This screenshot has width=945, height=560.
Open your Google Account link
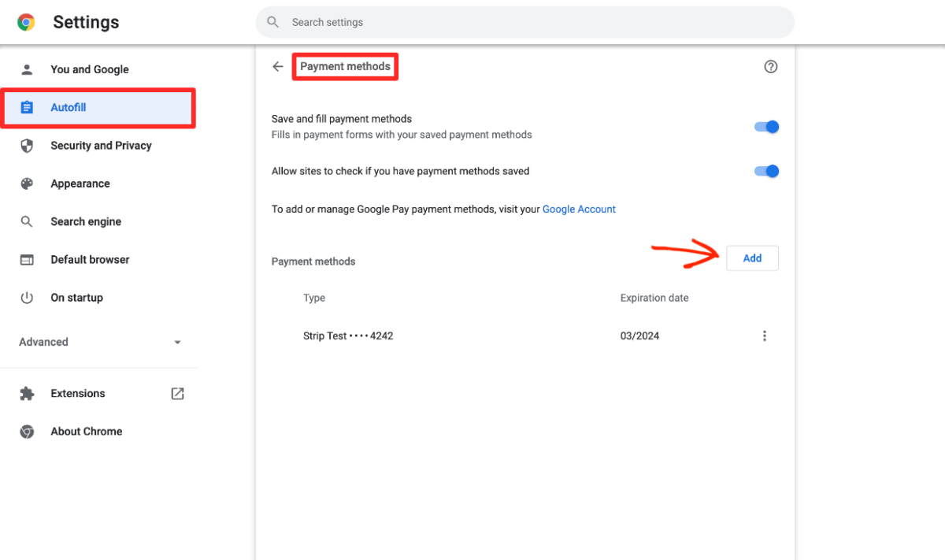579,209
